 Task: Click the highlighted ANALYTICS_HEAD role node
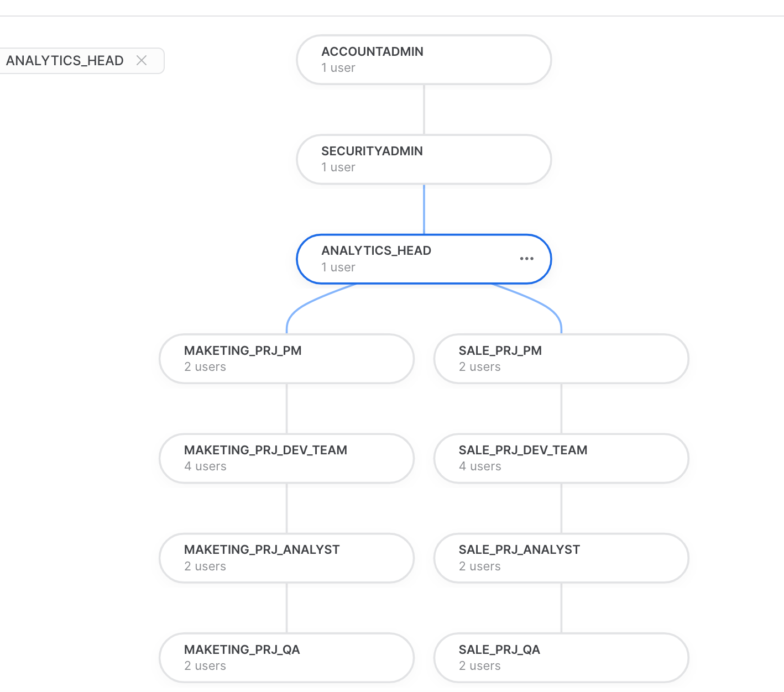409,259
